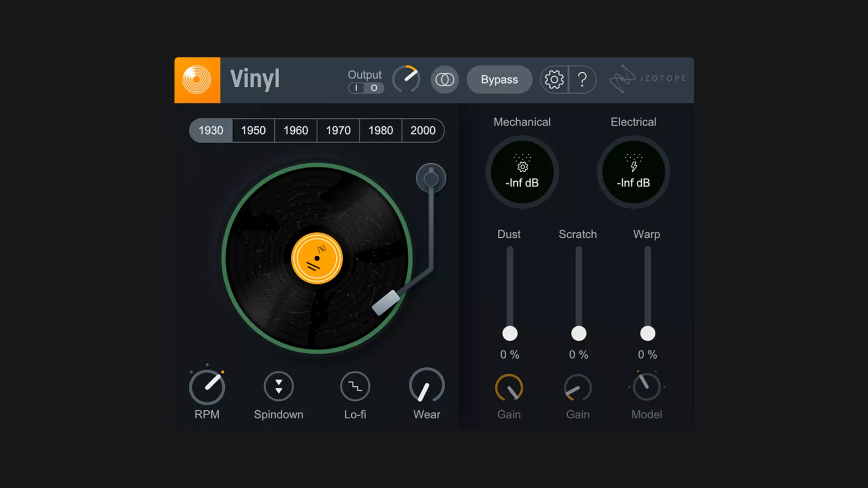Image resolution: width=868 pixels, height=488 pixels.
Task: Click the Electrical label
Action: [633, 122]
